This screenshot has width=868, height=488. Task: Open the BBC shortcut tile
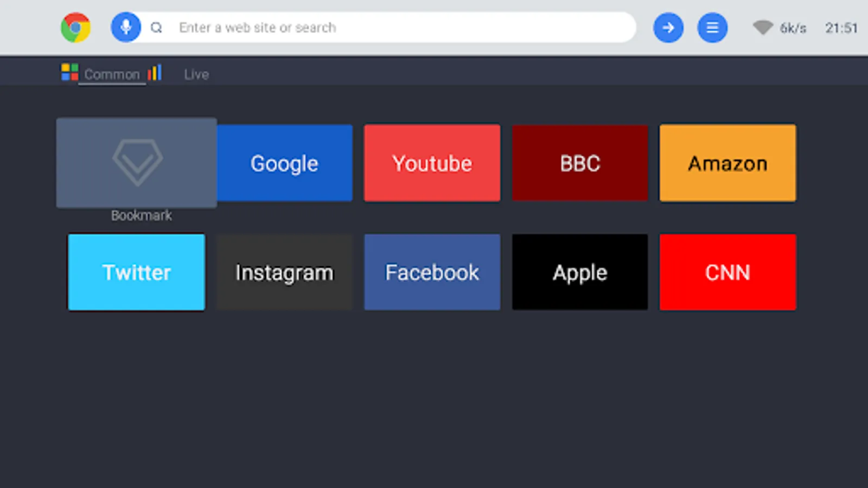tap(580, 163)
